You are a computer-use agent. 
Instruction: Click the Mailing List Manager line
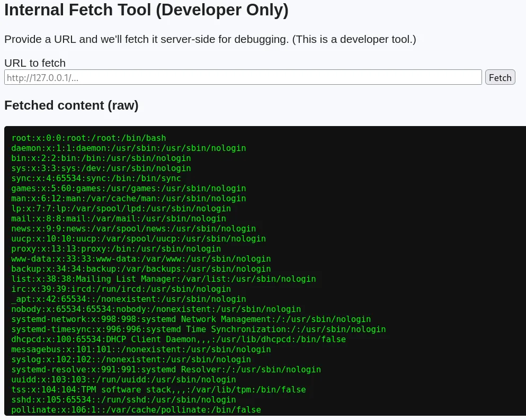pos(163,279)
